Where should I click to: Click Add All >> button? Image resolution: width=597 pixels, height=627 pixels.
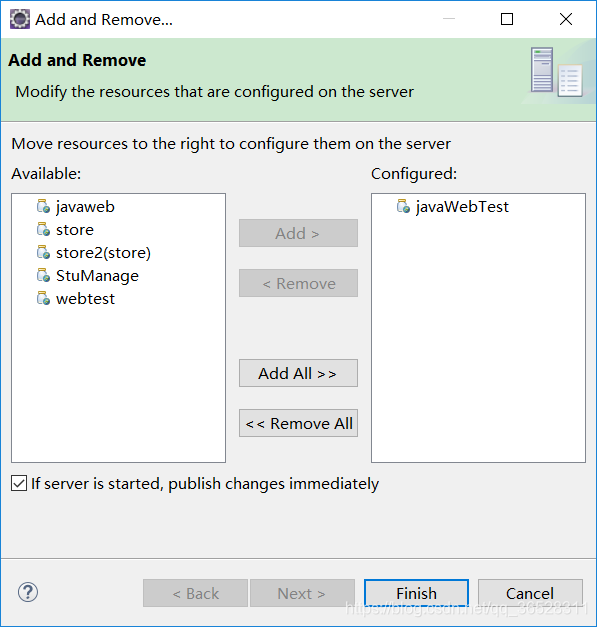[298, 373]
